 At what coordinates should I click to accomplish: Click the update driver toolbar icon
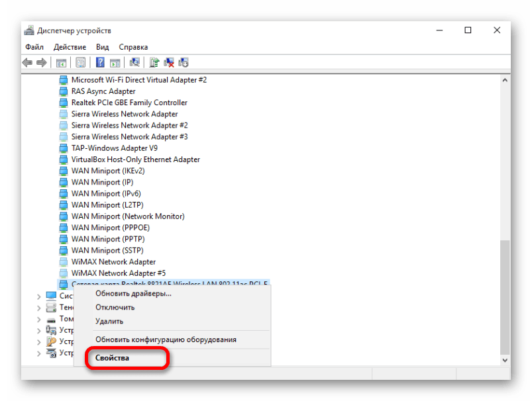coord(154,62)
